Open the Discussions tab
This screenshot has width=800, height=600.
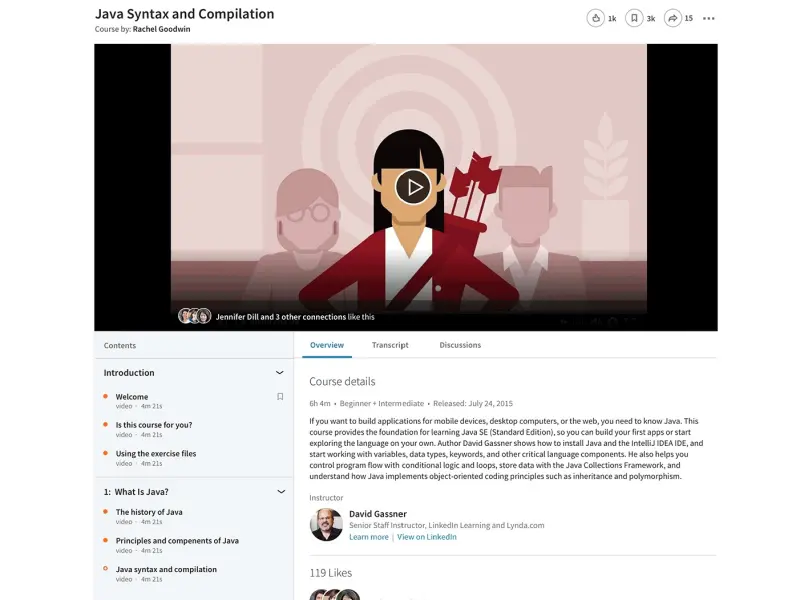[x=460, y=345]
